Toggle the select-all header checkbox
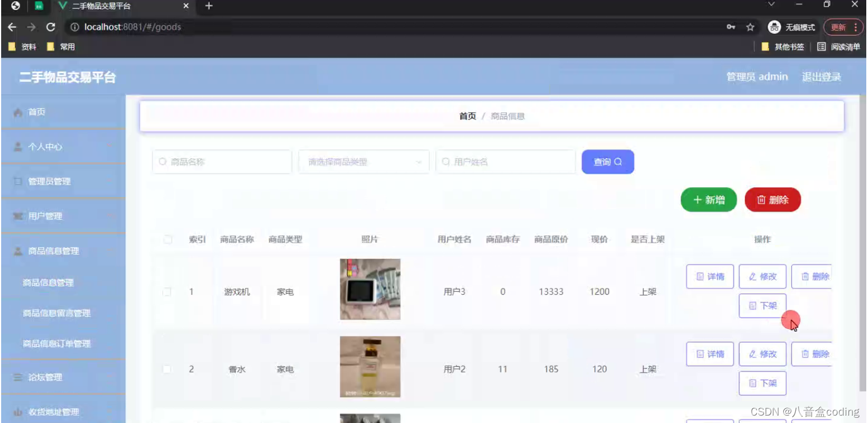This screenshot has width=868, height=423. pos(167,239)
